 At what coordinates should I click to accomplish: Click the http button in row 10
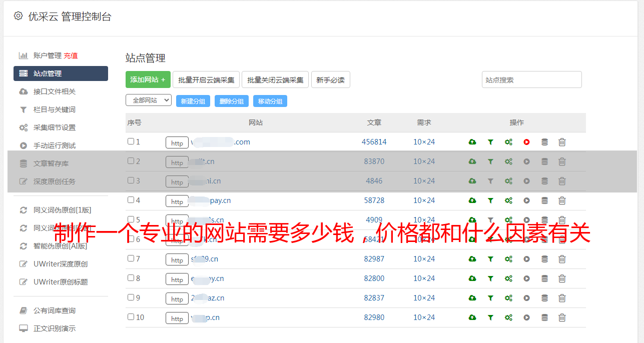coord(177,318)
